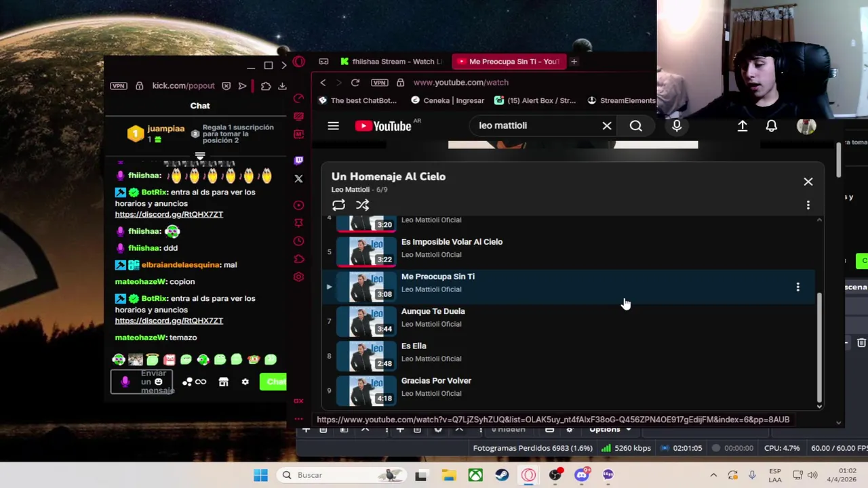Show hidden system tray icons

point(713,475)
